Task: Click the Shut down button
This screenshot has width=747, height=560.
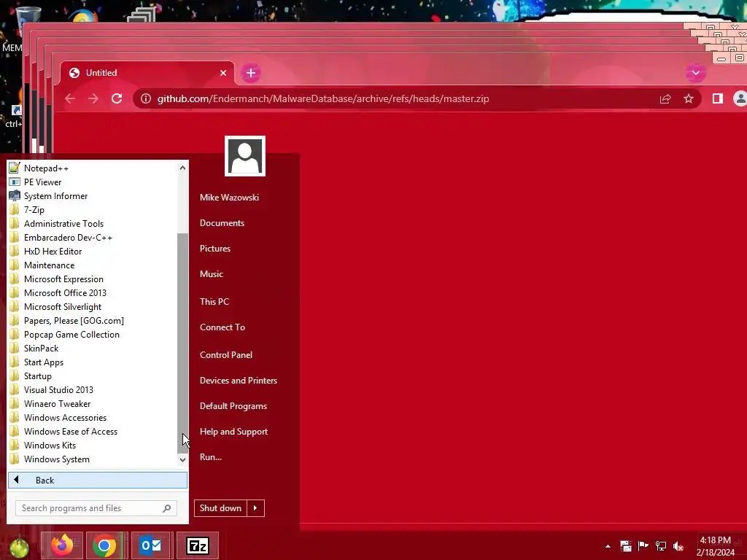Action: 220,508
